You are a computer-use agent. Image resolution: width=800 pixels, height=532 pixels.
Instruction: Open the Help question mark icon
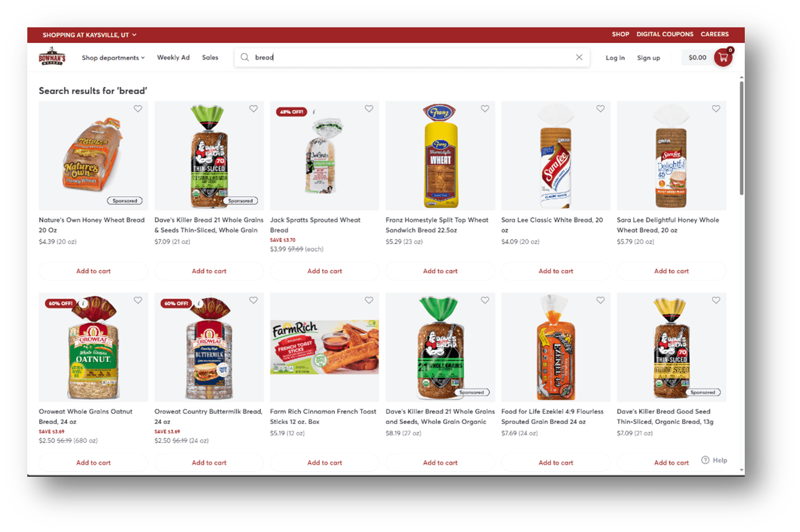[705, 460]
